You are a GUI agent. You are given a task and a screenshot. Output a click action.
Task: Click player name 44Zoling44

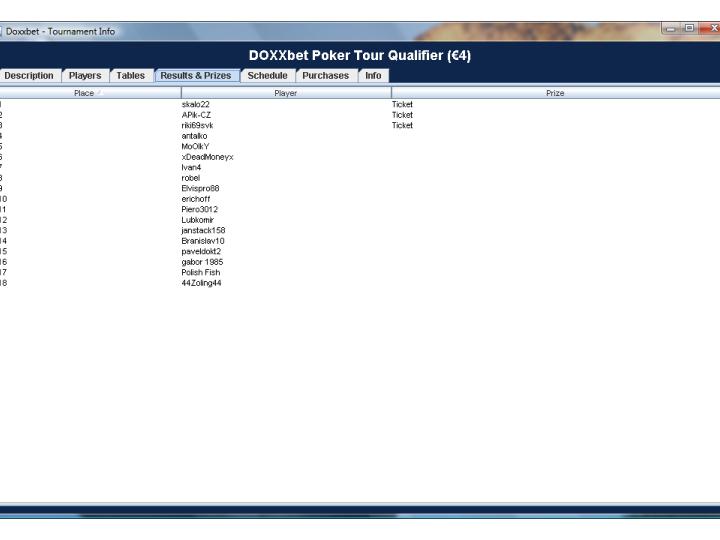pos(201,283)
